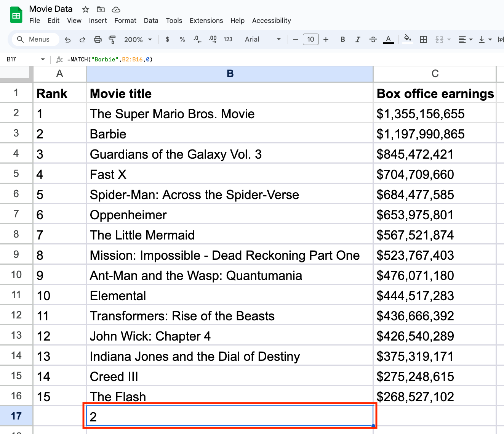Open the Extensions menu
The height and width of the screenshot is (434, 504).
[x=206, y=21]
